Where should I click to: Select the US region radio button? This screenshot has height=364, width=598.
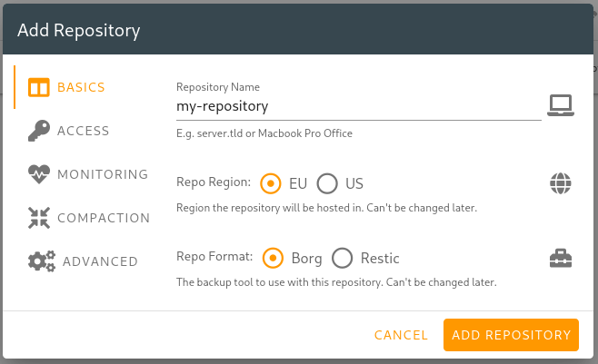[x=327, y=183]
